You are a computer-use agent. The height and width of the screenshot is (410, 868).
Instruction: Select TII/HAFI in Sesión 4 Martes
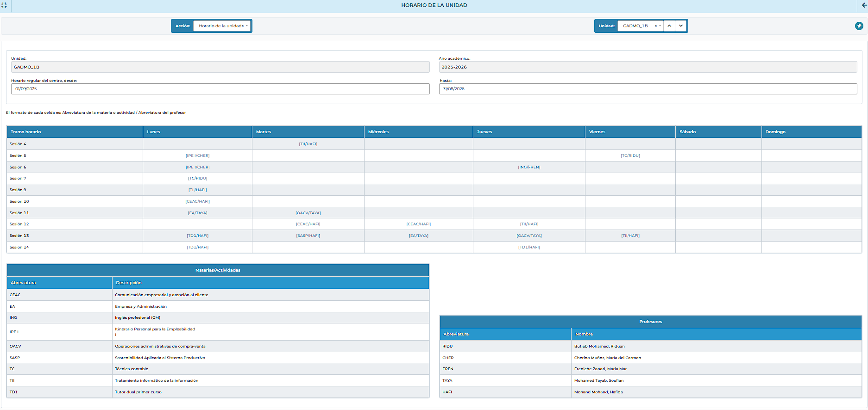click(x=308, y=144)
